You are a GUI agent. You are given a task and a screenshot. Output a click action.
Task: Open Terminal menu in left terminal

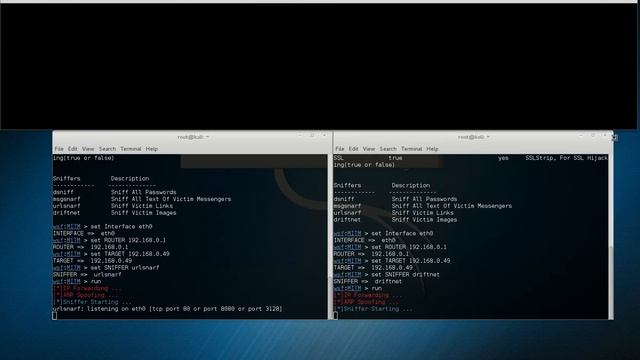pos(131,149)
